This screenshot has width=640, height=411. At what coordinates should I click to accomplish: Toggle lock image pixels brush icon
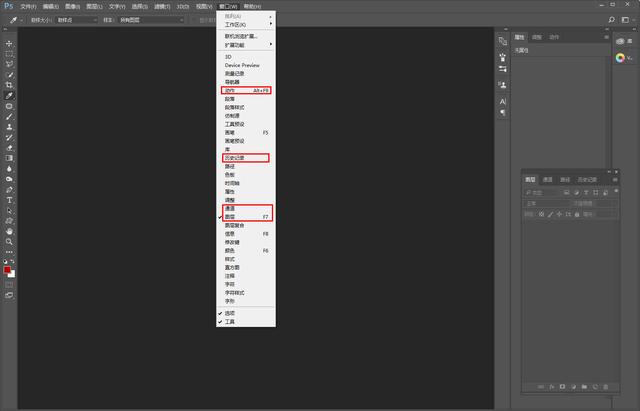(x=551, y=214)
